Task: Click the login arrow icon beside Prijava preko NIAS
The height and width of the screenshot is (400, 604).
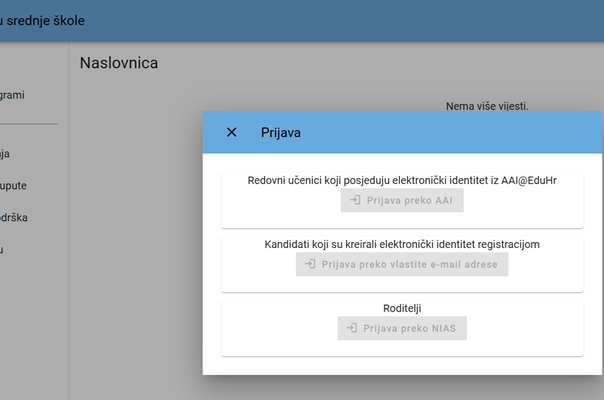Action: click(x=350, y=328)
